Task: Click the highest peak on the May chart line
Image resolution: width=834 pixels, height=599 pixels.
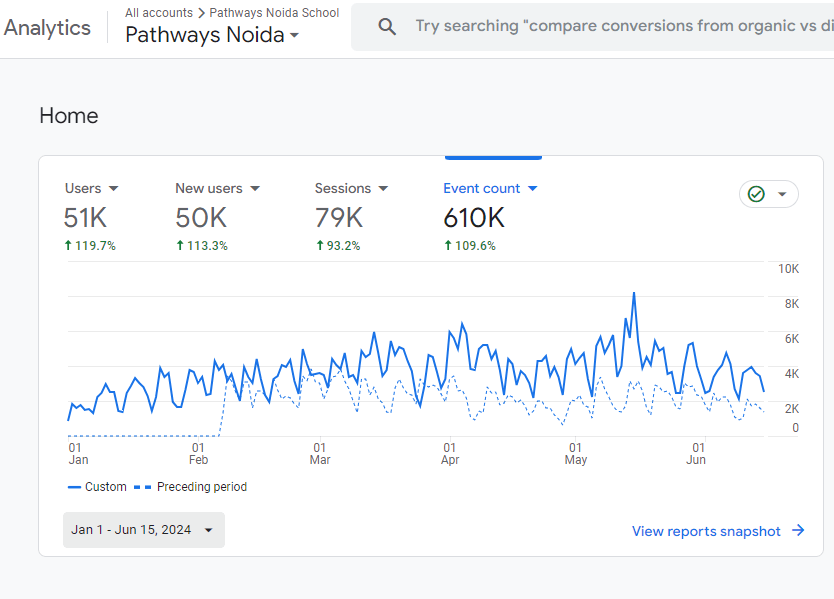Action: 634,294
